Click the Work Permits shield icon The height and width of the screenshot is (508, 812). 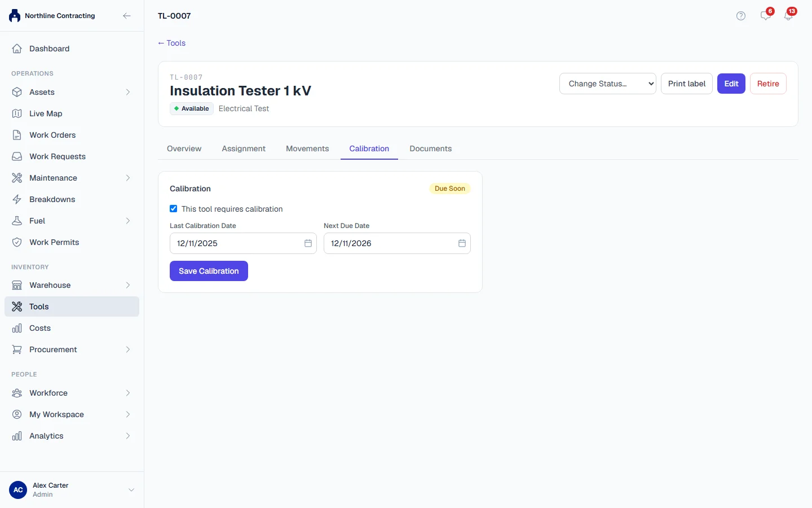coord(17,242)
